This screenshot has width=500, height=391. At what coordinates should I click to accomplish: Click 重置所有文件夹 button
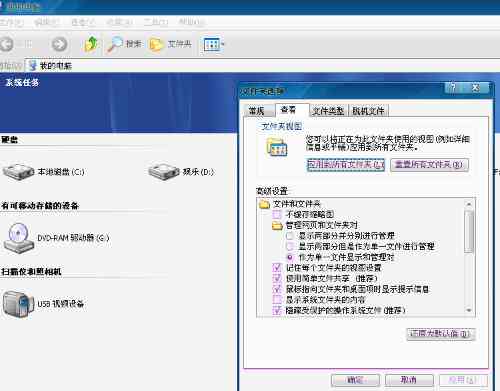point(429,165)
